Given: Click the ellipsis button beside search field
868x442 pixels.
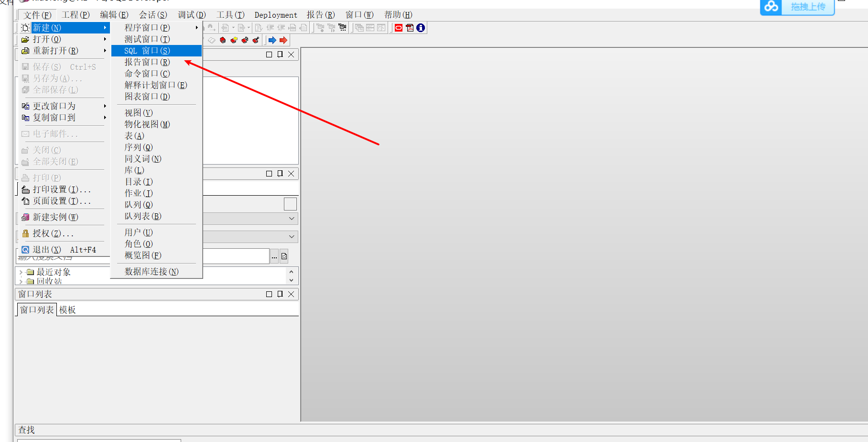Looking at the screenshot, I should pos(274,256).
